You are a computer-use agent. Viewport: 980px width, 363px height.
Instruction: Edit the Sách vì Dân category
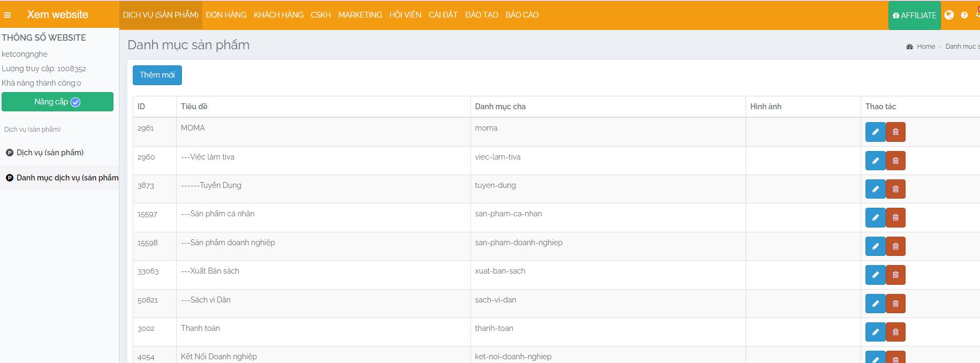875,304
